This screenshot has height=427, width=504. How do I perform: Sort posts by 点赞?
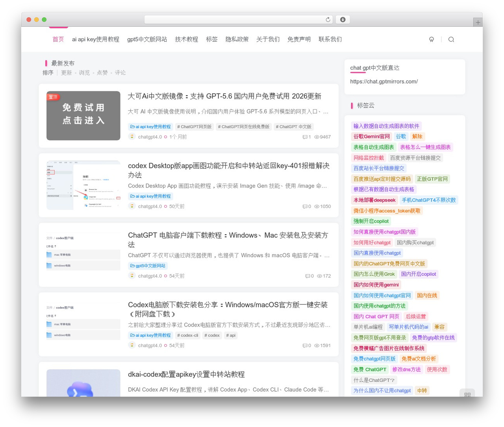pyautogui.click(x=102, y=73)
